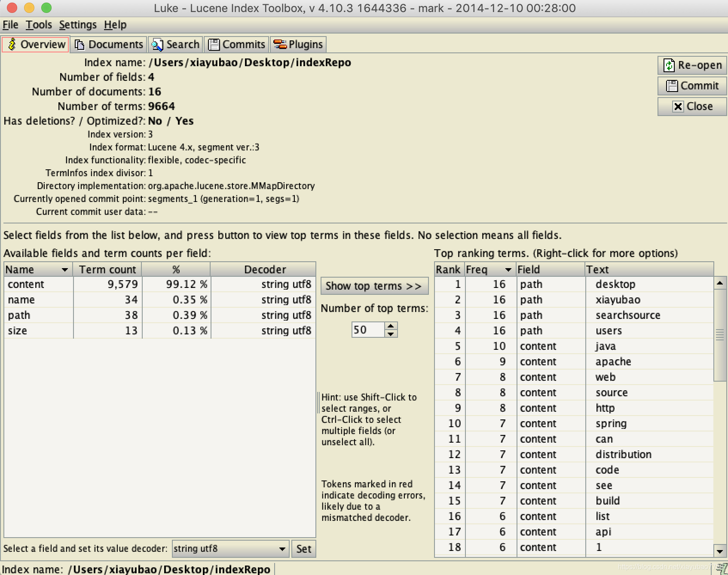Click the Re-open index button
Screen dimensions: 728x575
pos(692,65)
